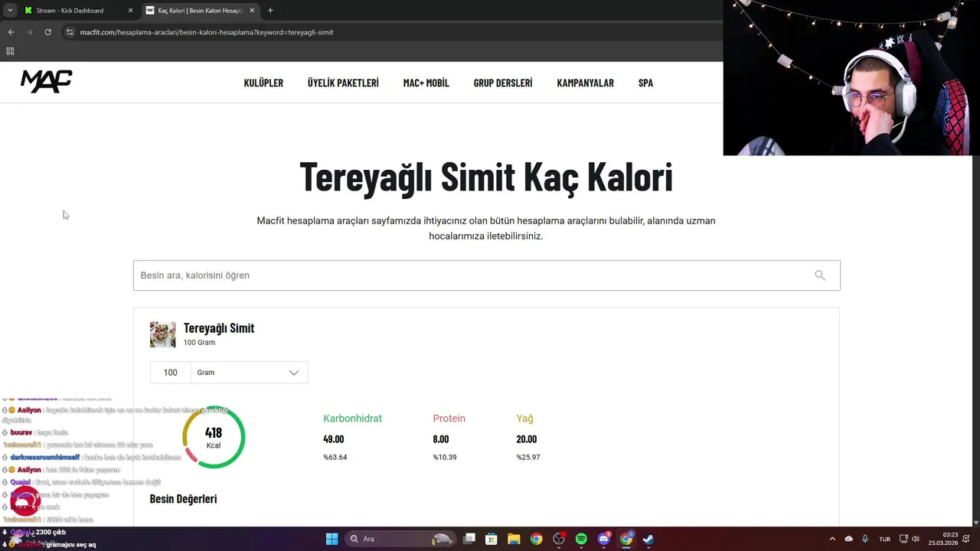Viewport: 980px width, 551px height.
Task: Open the ÜYELİK PAKETLERİ menu item
Action: point(343,83)
